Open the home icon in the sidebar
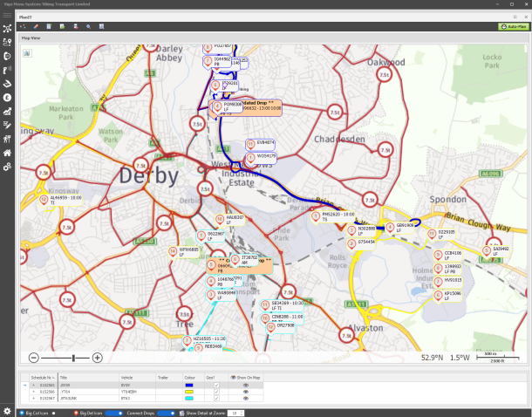532x417 pixels. tap(7, 153)
